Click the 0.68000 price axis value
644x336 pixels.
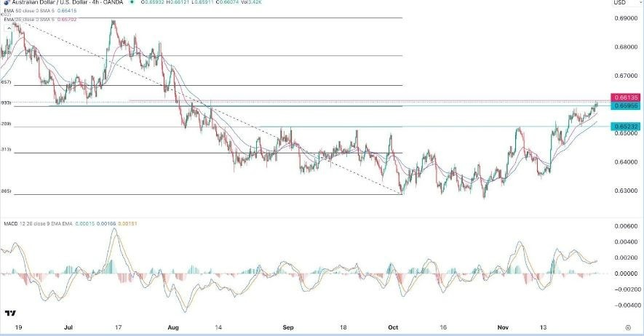(x=626, y=47)
